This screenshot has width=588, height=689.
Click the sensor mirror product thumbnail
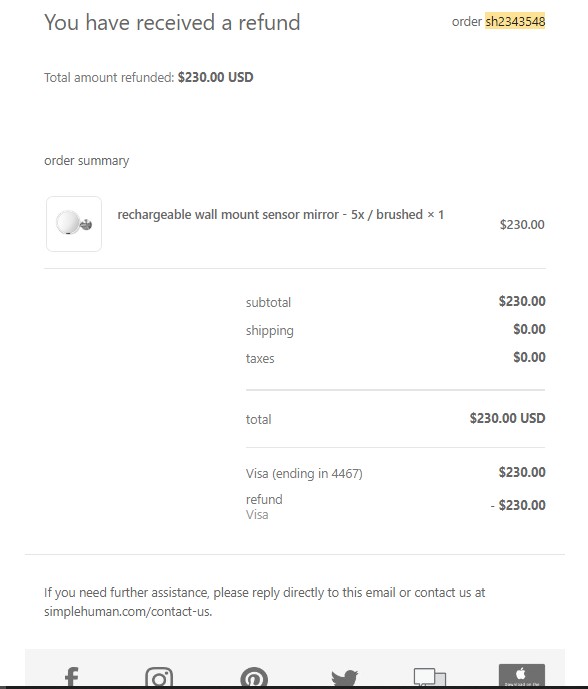point(74,224)
